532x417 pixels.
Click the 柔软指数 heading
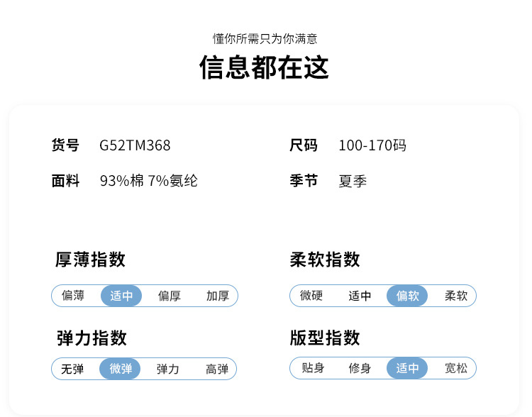coord(325,260)
